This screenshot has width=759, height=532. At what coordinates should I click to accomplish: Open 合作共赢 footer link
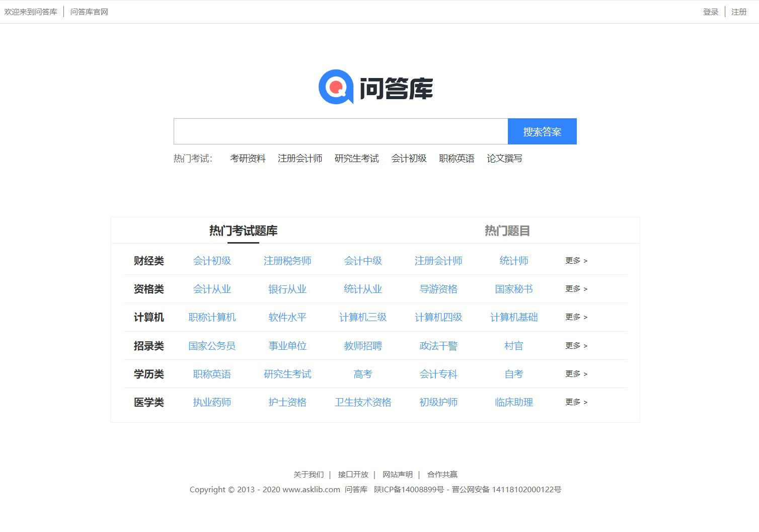click(442, 474)
